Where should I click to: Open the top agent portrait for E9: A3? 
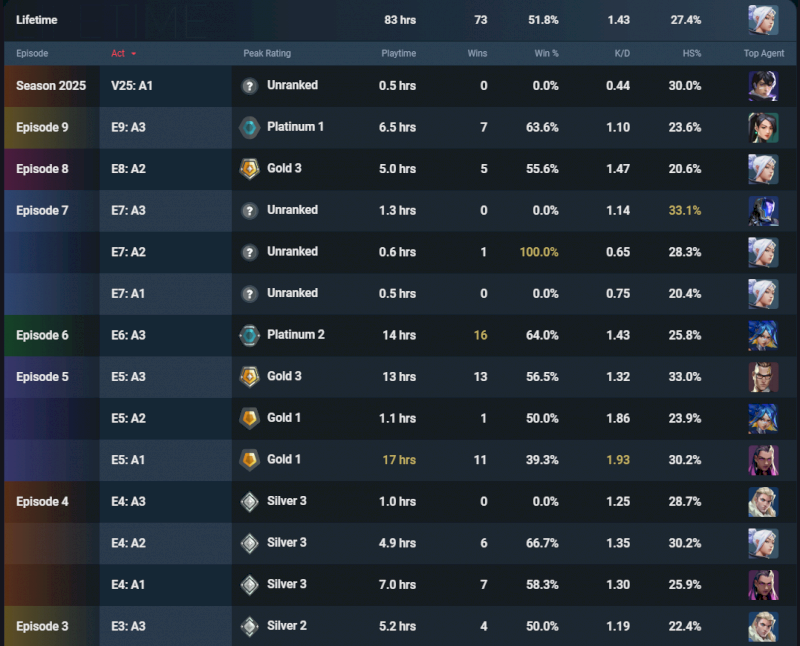[763, 127]
